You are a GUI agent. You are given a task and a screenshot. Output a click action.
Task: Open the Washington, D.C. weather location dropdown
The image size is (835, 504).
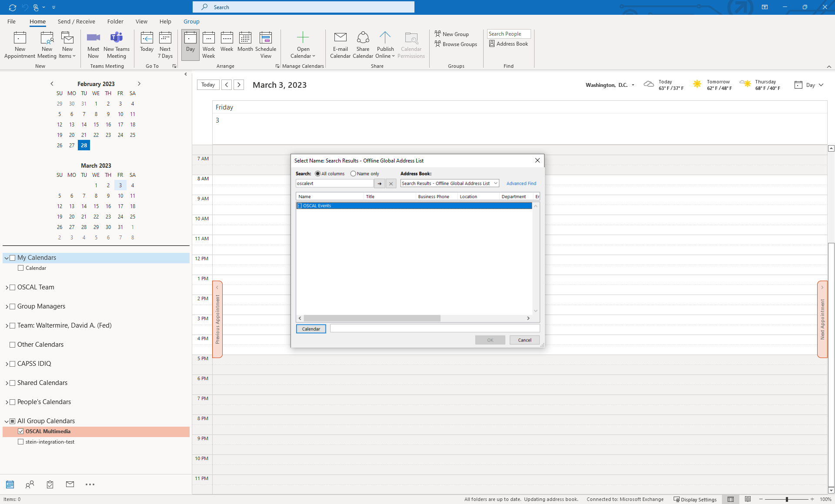point(633,85)
